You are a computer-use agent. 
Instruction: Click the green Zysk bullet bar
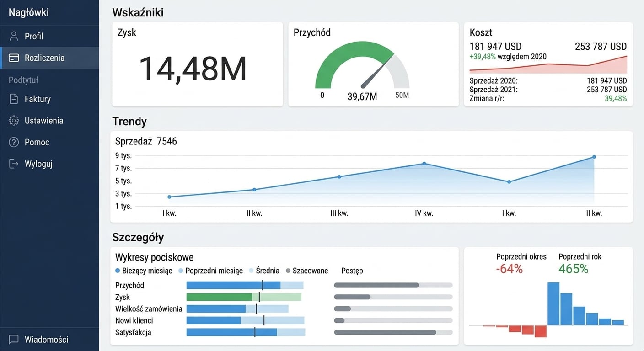click(x=220, y=297)
